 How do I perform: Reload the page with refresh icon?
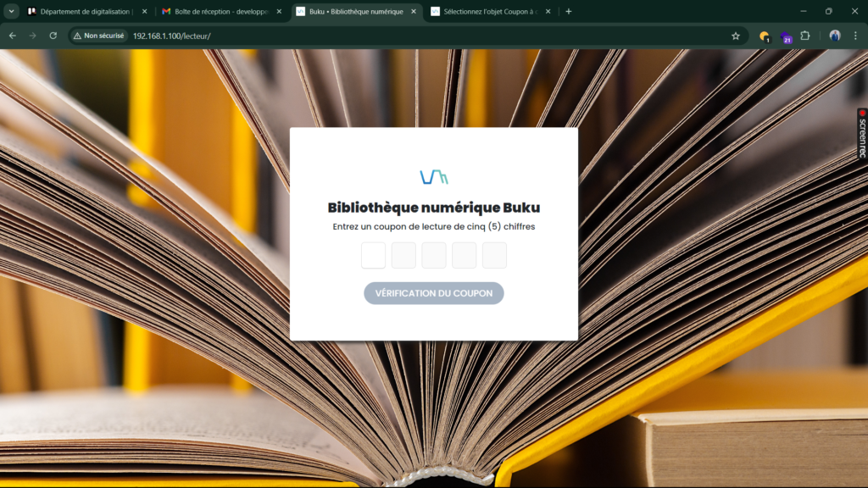click(53, 36)
